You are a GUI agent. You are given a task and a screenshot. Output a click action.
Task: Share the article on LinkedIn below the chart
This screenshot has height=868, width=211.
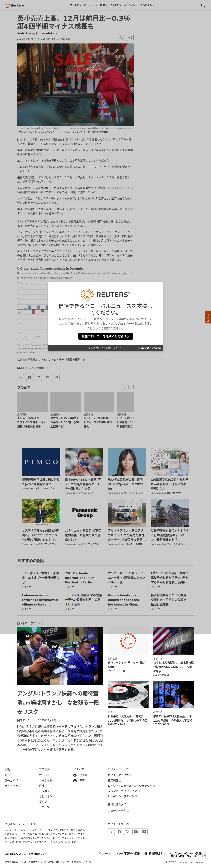(x=38, y=378)
